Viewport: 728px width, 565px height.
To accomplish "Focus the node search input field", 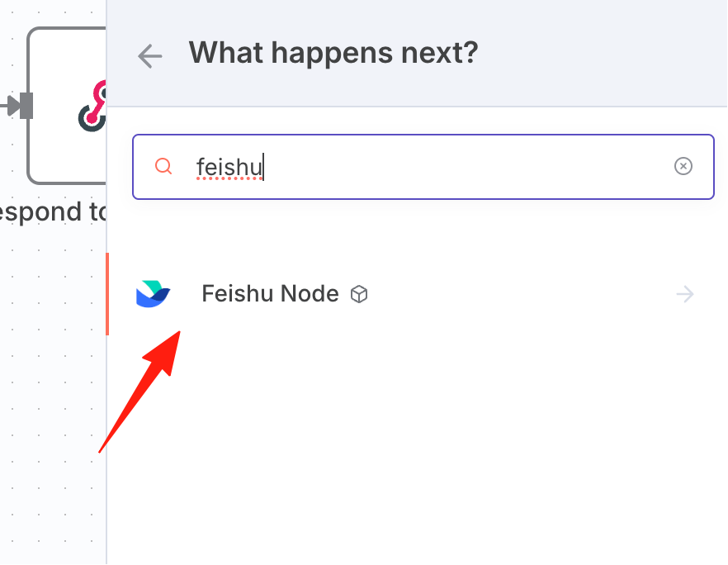I will coord(423,167).
